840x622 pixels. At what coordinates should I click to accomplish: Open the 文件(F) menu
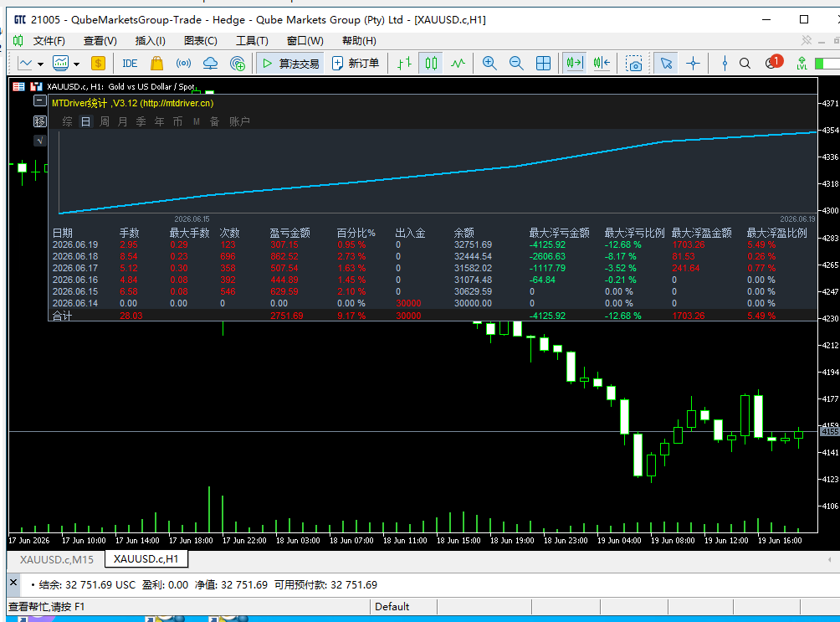[x=49, y=41]
